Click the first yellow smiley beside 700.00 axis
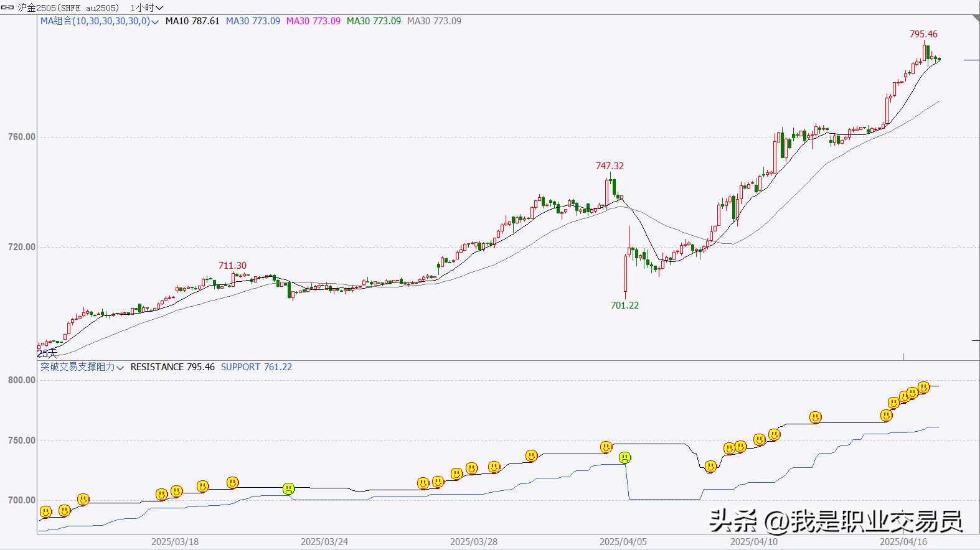The width and height of the screenshot is (980, 550). tap(46, 512)
